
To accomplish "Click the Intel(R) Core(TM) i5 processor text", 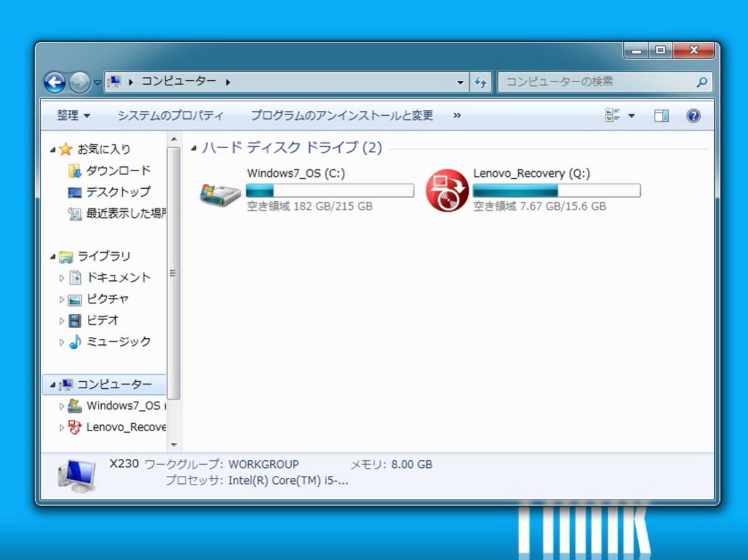I will (289, 480).
